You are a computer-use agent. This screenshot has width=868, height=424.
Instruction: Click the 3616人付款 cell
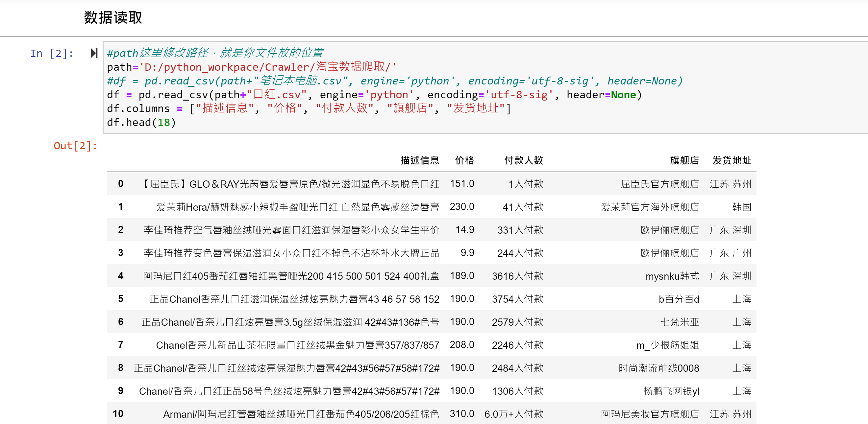point(517,276)
